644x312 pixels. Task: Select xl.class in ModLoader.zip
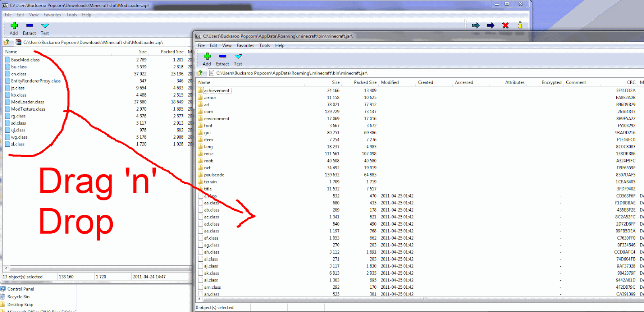pos(18,144)
